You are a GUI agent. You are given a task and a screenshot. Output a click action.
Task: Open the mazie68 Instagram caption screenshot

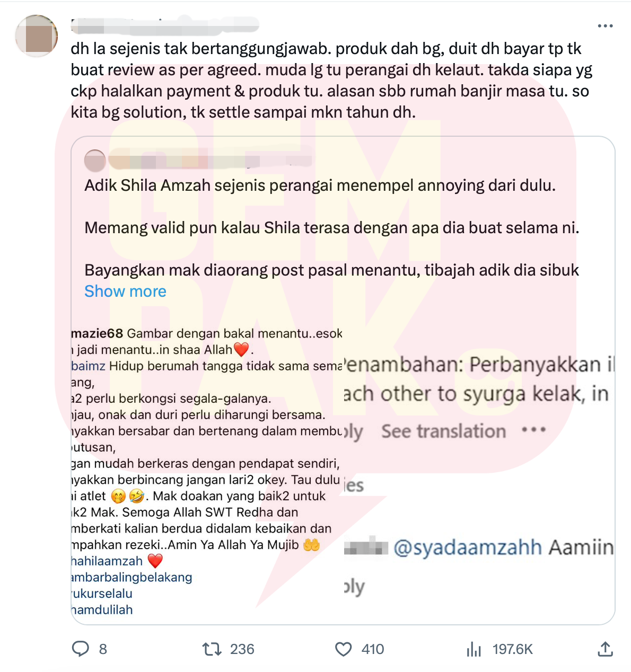[207, 472]
